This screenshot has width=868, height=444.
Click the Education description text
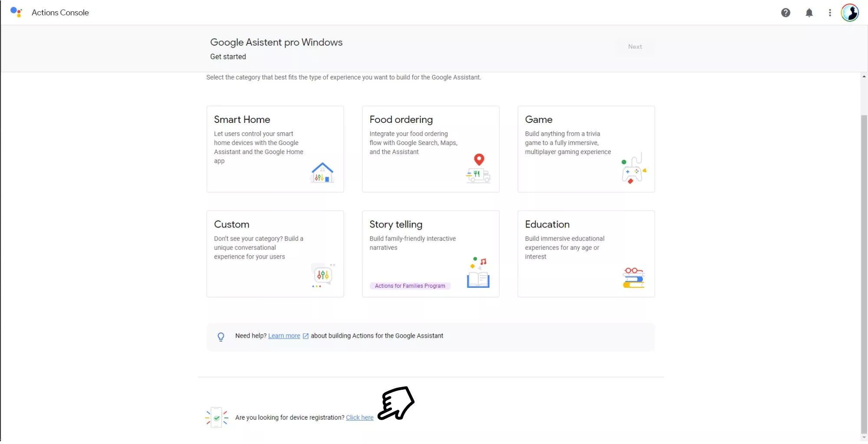pyautogui.click(x=565, y=247)
